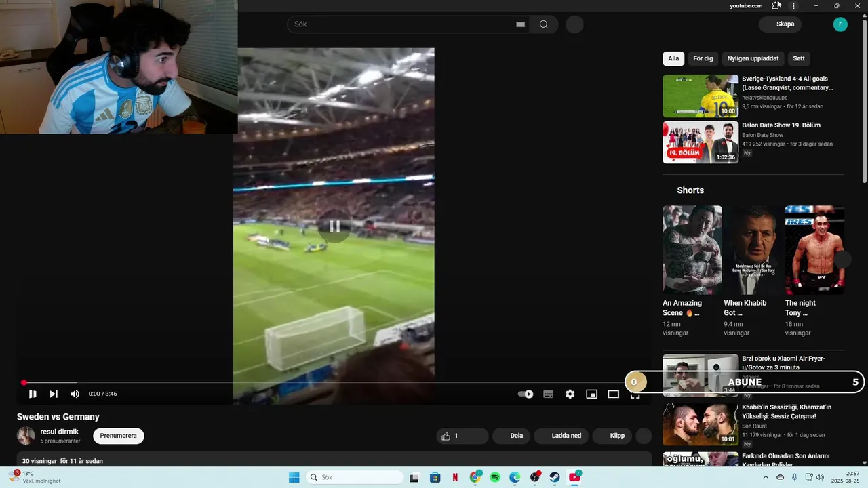Open the player settings gear
Image resolution: width=868 pixels, height=488 pixels.
570,394
